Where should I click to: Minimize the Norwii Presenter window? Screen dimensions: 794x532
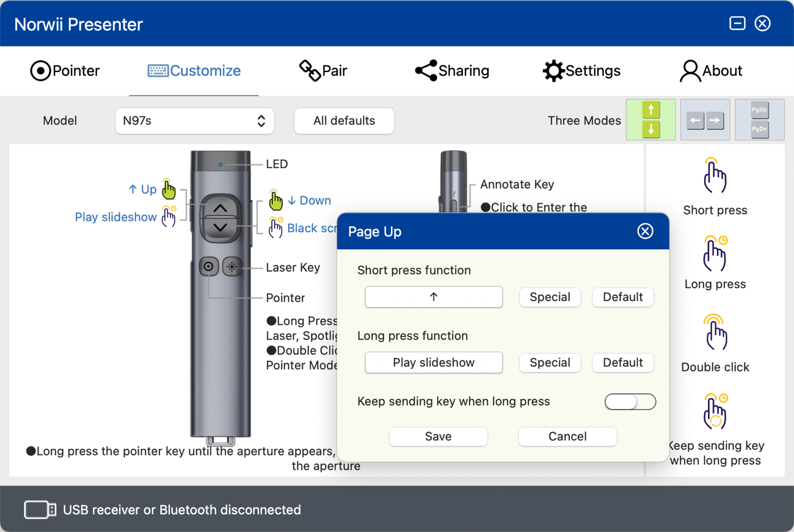tap(737, 23)
